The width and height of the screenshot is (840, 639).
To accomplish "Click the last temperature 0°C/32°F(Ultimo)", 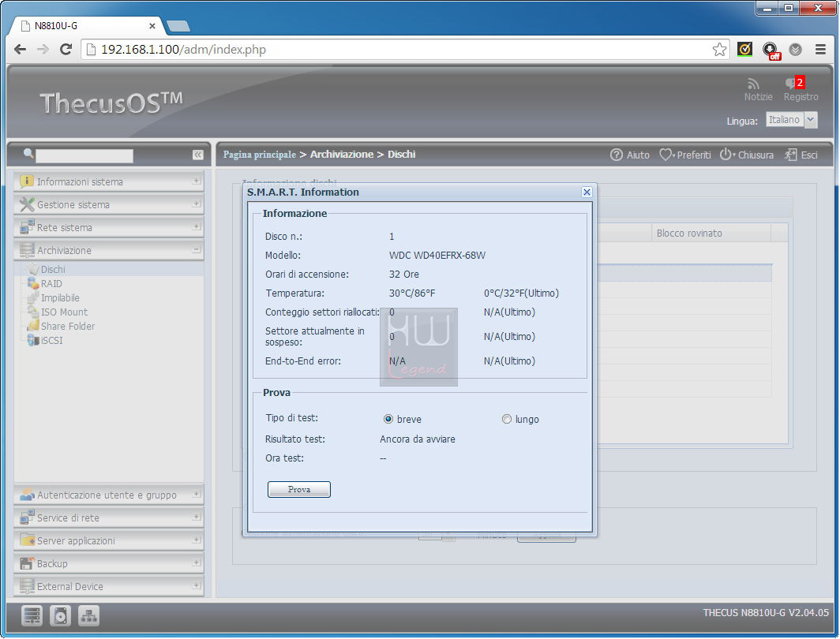I will click(x=521, y=293).
